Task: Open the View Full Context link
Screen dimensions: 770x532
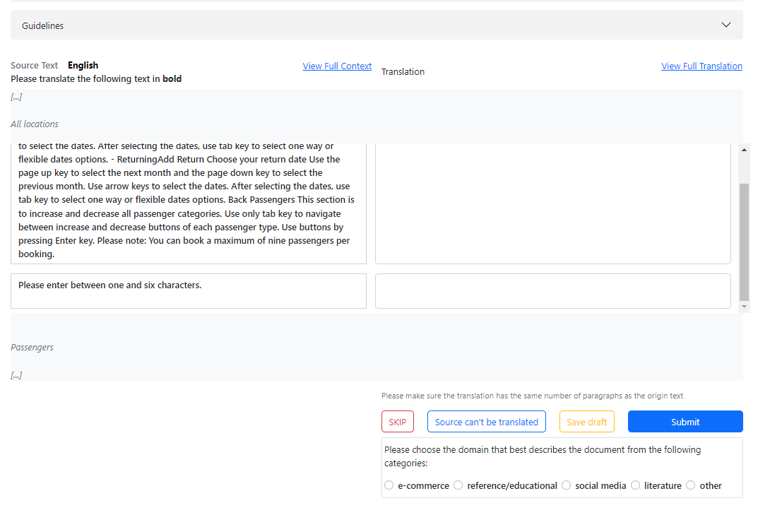Action: [337, 66]
